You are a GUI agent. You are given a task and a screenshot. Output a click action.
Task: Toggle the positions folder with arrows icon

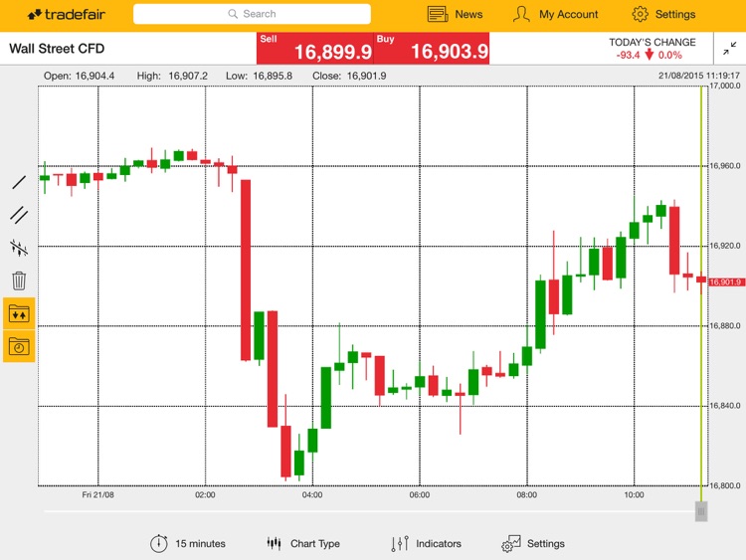point(19,313)
